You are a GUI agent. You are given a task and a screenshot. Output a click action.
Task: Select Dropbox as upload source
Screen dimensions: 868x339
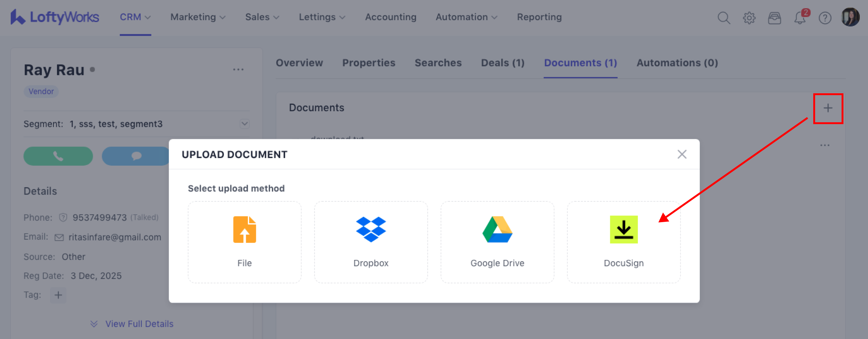coord(371,242)
